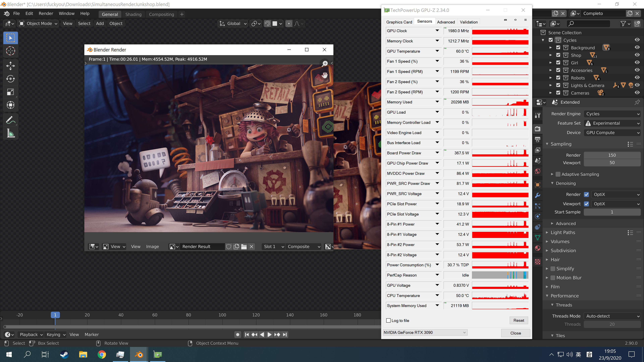Adjust the Start Sample value field
This screenshot has width=644, height=362.
click(612, 212)
